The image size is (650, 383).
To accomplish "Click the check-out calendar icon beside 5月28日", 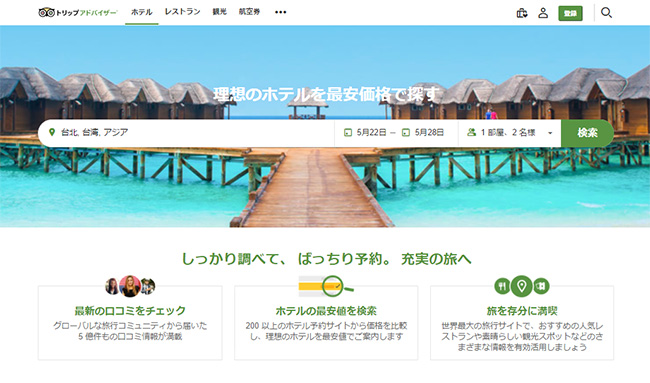I will [406, 133].
